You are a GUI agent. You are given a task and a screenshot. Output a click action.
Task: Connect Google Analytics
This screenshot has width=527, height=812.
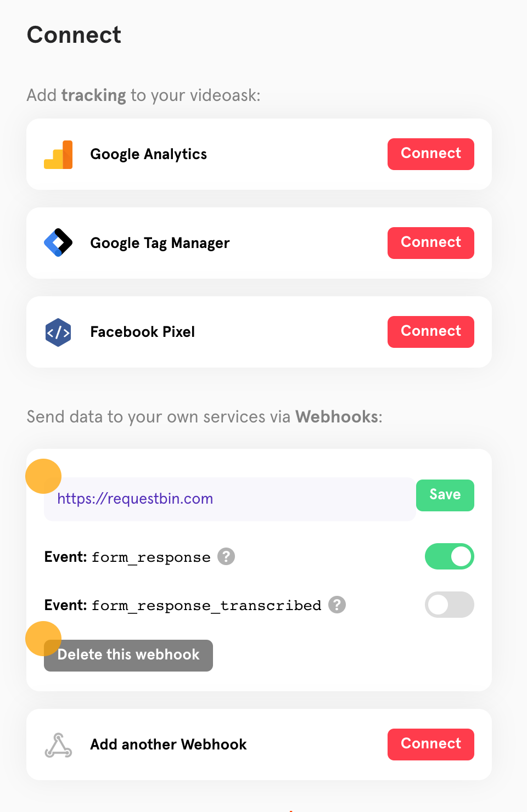(x=431, y=154)
